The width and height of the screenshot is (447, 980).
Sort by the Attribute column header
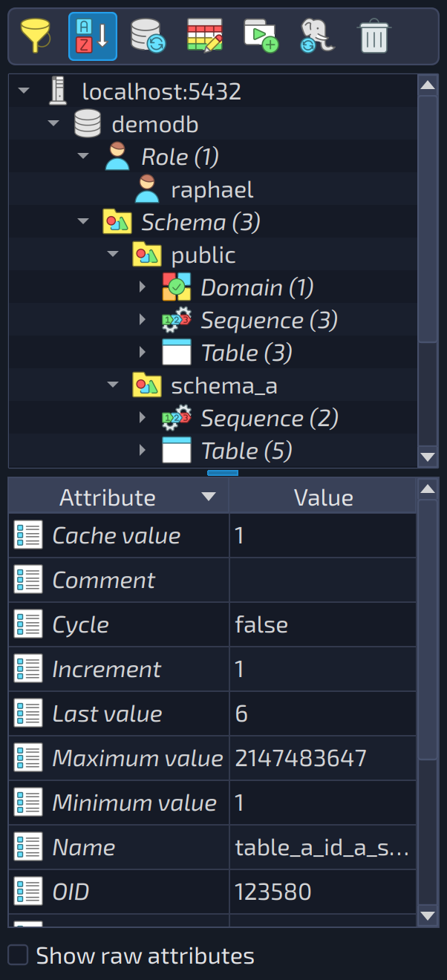coord(119,496)
